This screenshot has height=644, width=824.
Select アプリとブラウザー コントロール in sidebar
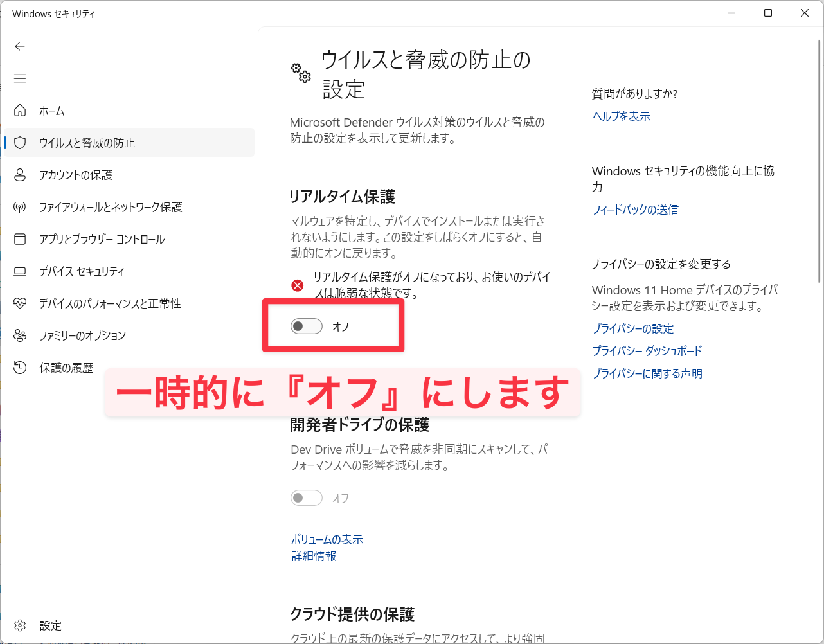(x=129, y=239)
